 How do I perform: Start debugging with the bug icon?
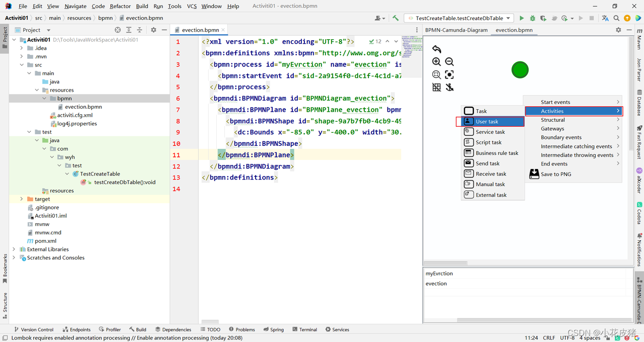click(532, 18)
